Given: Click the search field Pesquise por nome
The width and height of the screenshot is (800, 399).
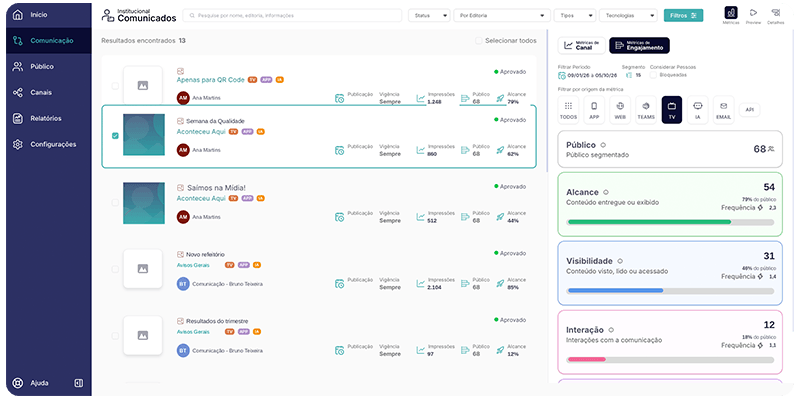Looking at the screenshot, I should (x=292, y=15).
